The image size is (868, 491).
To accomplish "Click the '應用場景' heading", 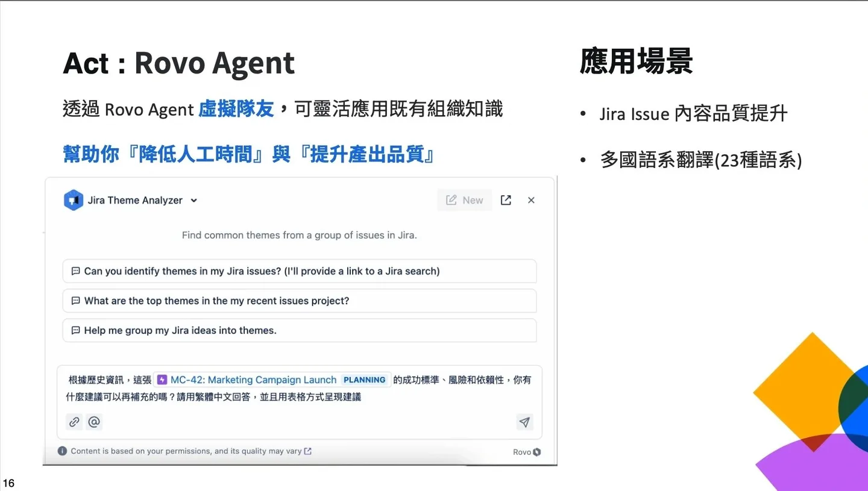I will 636,61.
